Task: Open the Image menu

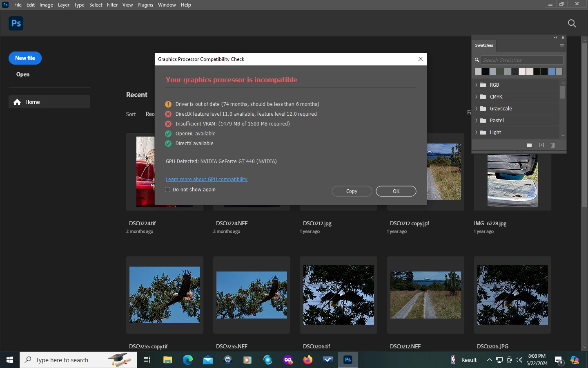Action: pyautogui.click(x=46, y=5)
